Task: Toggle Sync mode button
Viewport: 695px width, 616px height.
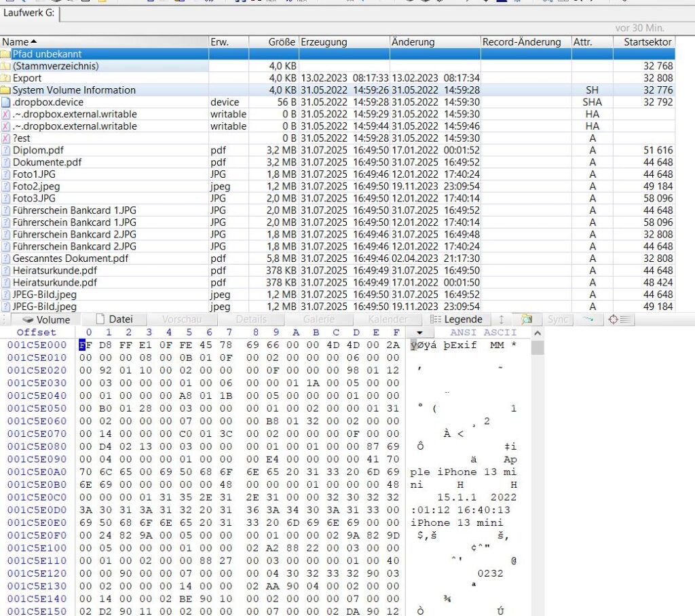Action: [x=558, y=320]
